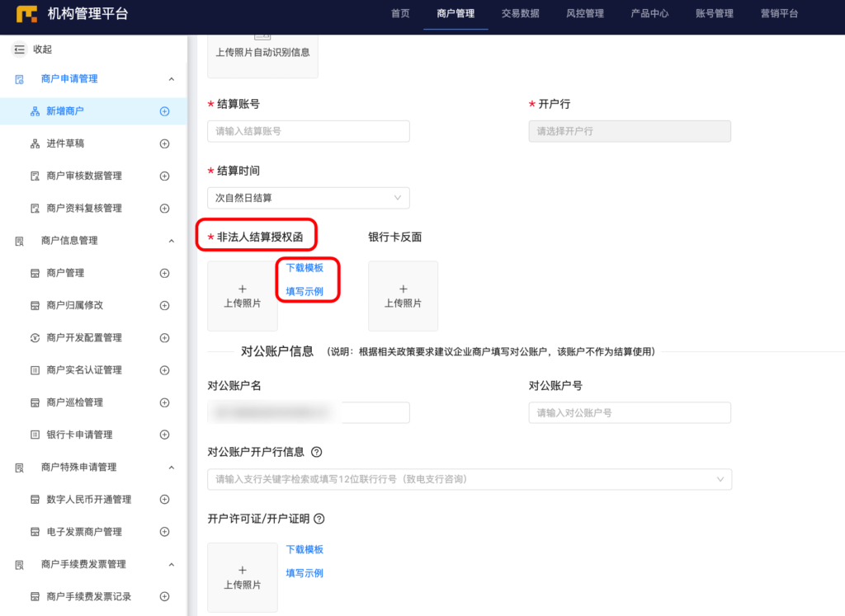Collapse the sidebar using the 收起 icon
This screenshot has height=616, width=845.
[x=18, y=49]
